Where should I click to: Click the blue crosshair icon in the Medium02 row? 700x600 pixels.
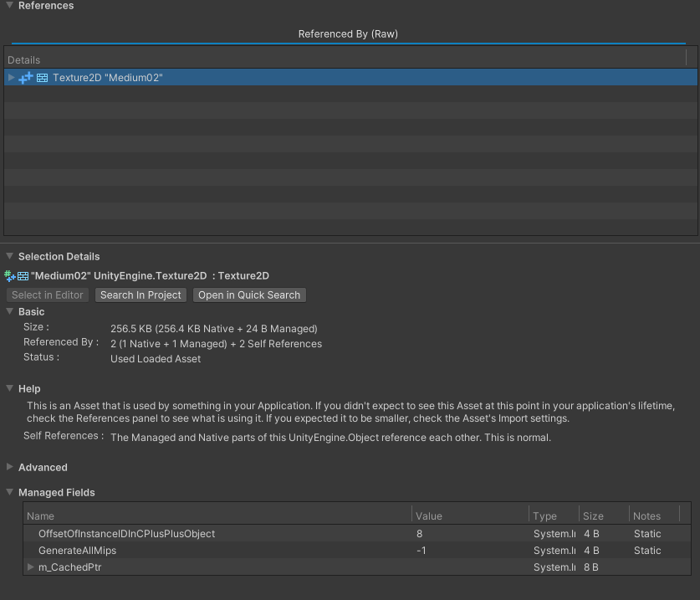click(26, 77)
